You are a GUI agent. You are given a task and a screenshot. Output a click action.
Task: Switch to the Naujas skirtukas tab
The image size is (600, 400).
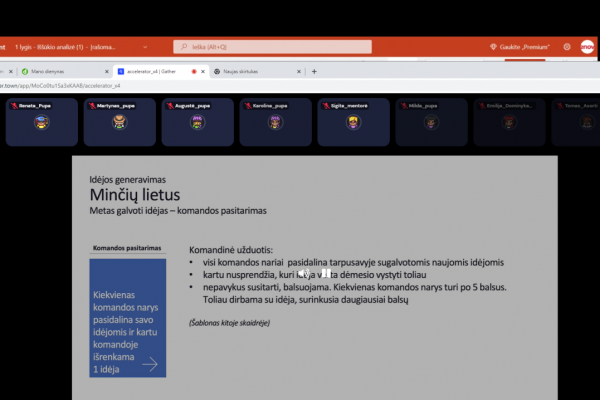point(256,72)
